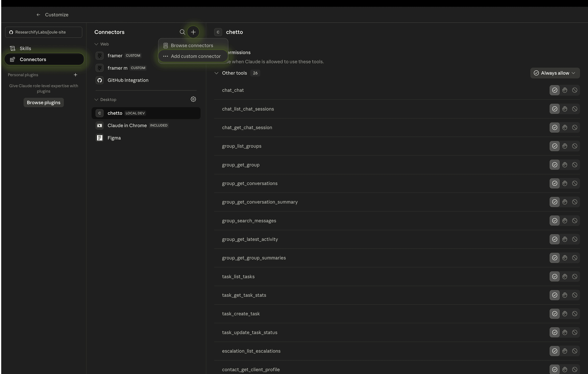
Task: Click the Claude in Chrome icon
Action: click(x=100, y=125)
